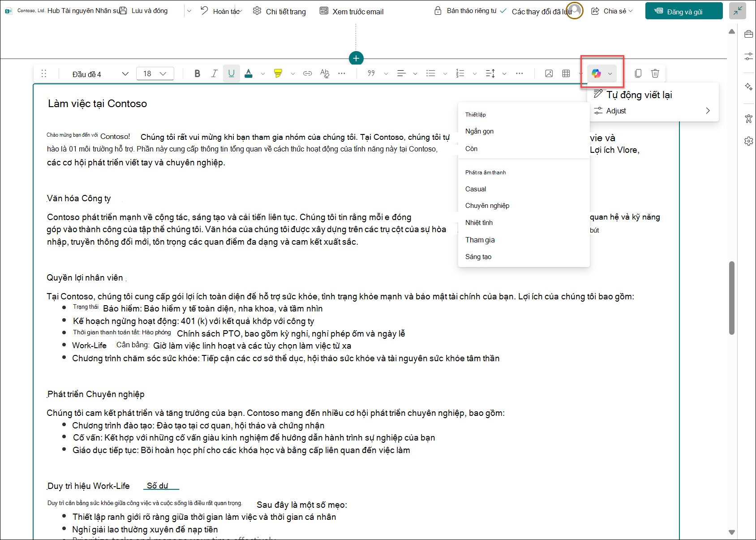The height and width of the screenshot is (540, 756).
Task: Select Tự động viết lại
Action: (653, 95)
